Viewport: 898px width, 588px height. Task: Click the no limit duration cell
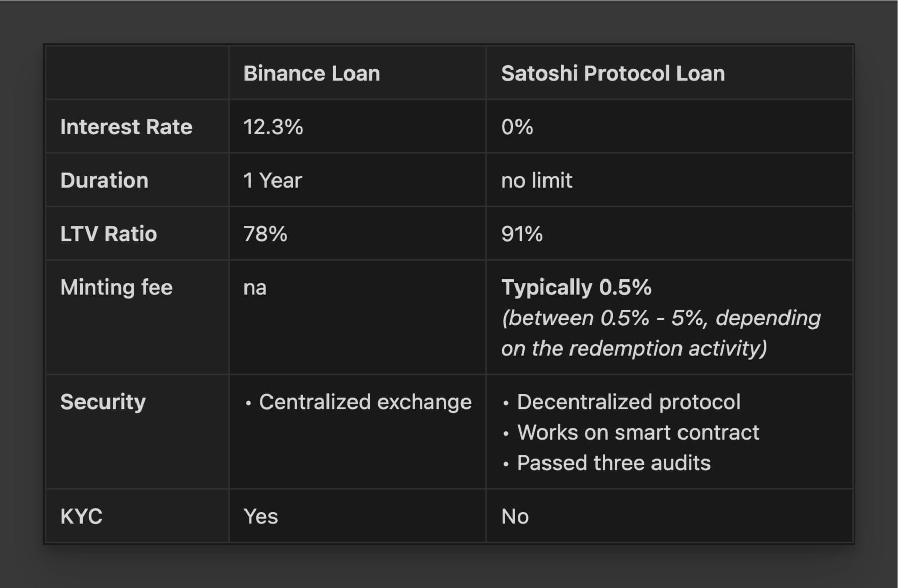tap(537, 180)
